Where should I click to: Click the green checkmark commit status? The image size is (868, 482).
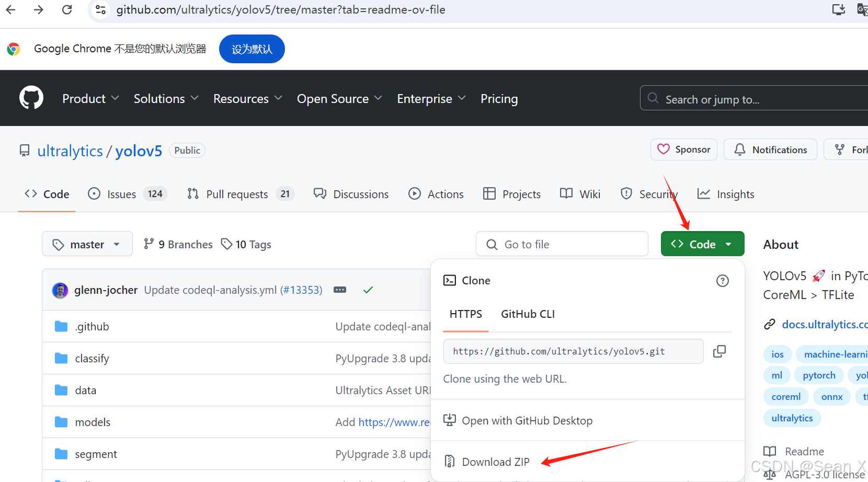point(368,290)
